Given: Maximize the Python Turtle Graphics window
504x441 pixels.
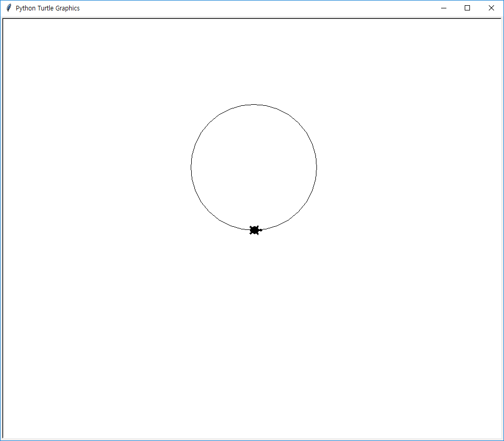Looking at the screenshot, I should click(x=467, y=8).
